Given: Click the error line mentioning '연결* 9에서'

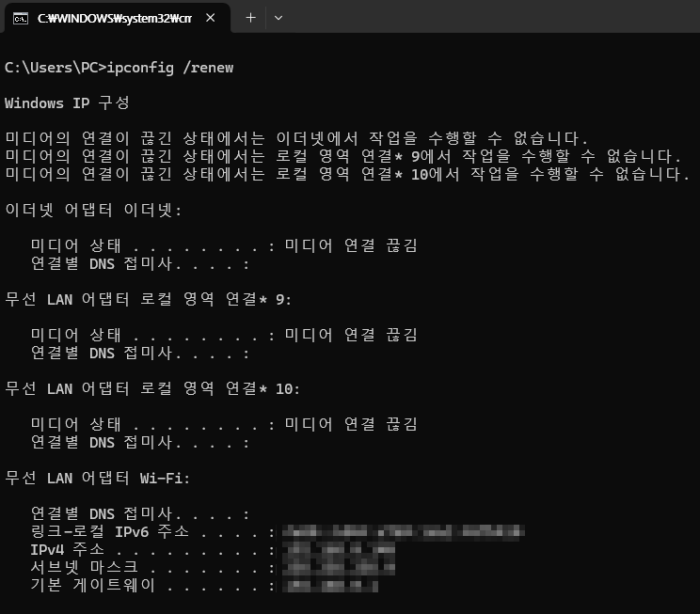Looking at the screenshot, I should click(x=342, y=156).
